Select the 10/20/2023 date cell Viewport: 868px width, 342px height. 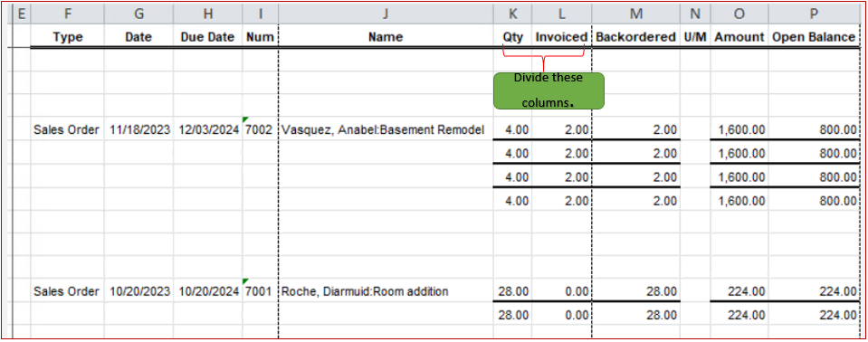(138, 290)
